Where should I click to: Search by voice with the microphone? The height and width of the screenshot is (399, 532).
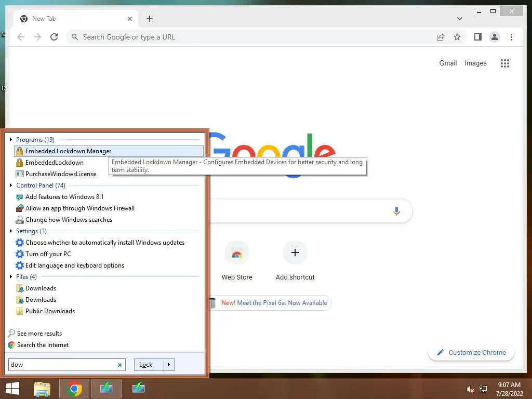point(396,211)
